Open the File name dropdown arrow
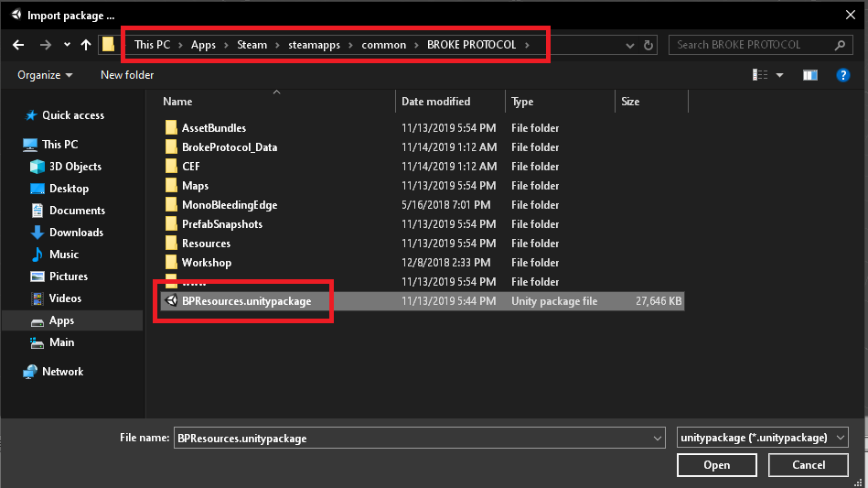 pyautogui.click(x=657, y=439)
